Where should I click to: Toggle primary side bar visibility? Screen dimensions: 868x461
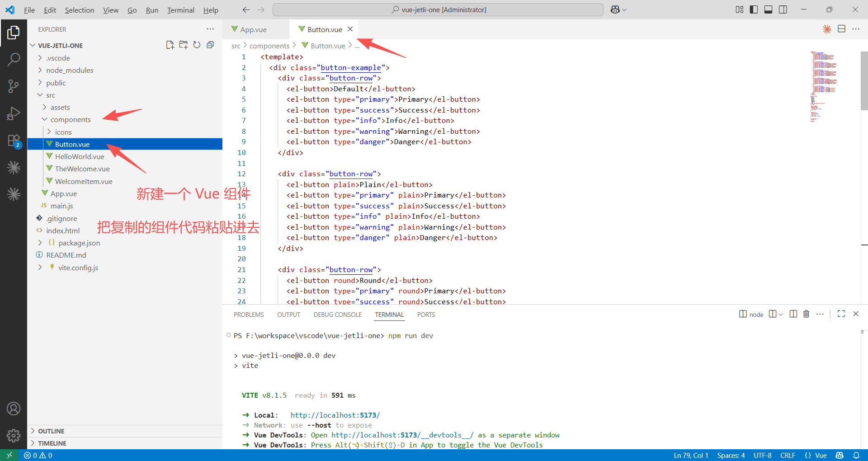754,9
